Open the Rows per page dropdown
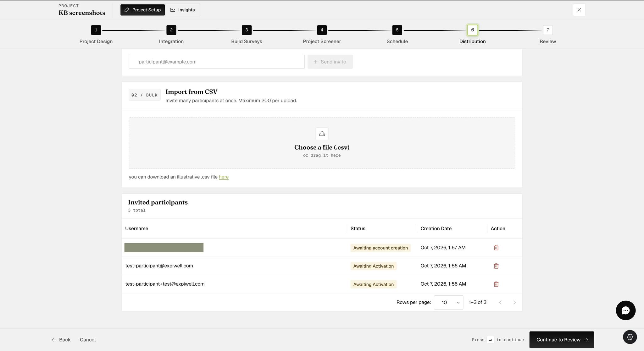The width and height of the screenshot is (644, 351). [x=448, y=302]
